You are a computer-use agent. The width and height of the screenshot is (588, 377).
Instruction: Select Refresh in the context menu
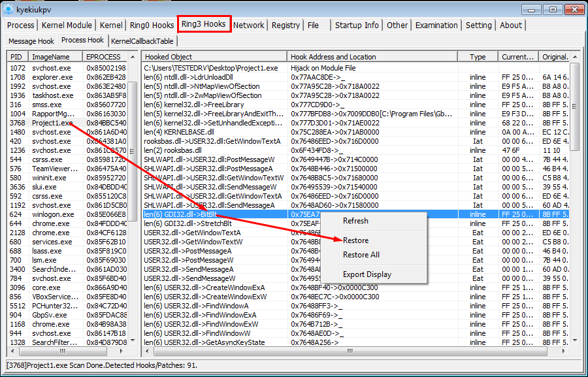356,221
